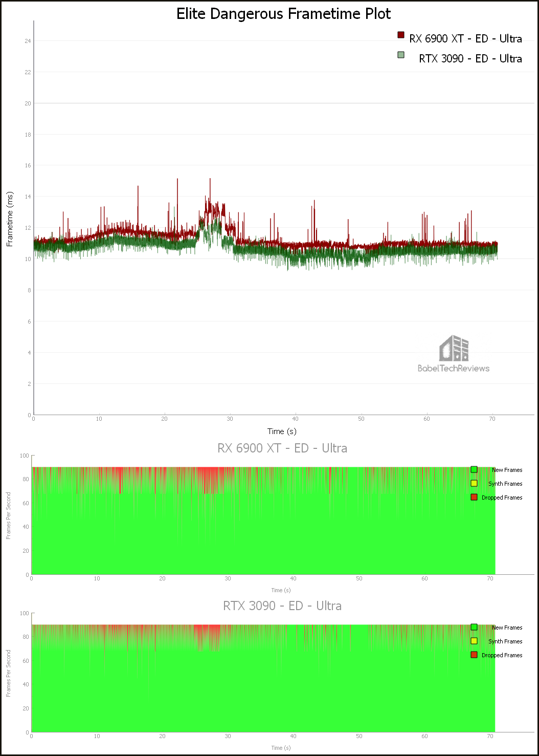Click the '12' tick on the frametime axis
539x756 pixels.
click(x=28, y=228)
